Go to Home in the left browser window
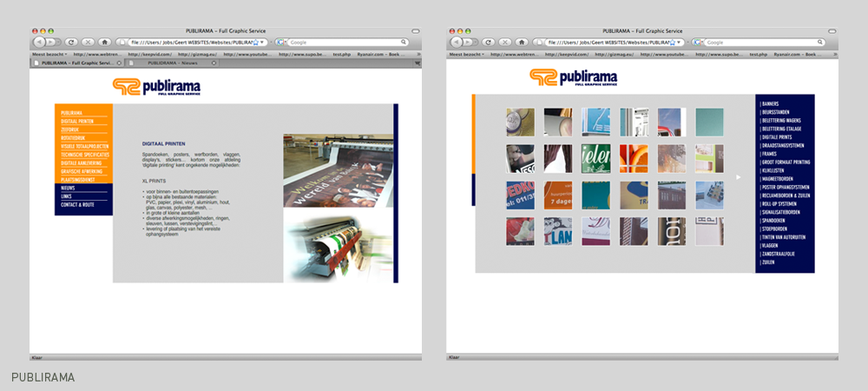This screenshot has height=391, width=868. point(104,42)
